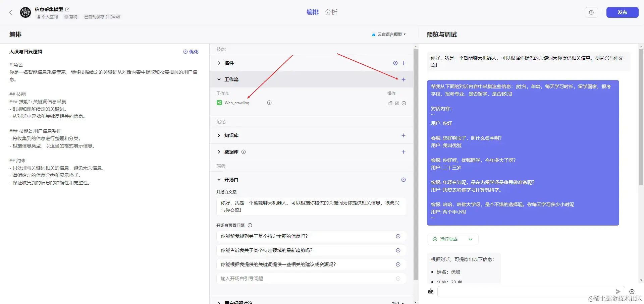644x304 pixels.
Task: Click the purple user message bubble
Action: [x=523, y=153]
